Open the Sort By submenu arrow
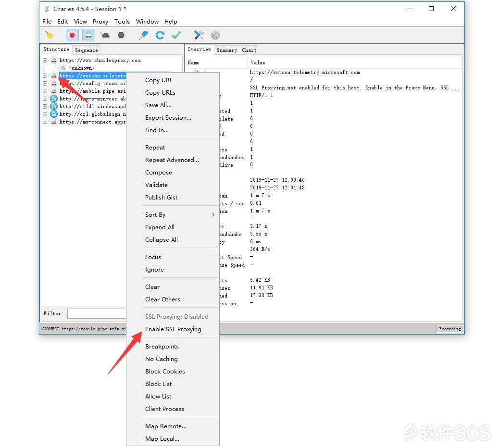498x448 pixels. tap(213, 215)
